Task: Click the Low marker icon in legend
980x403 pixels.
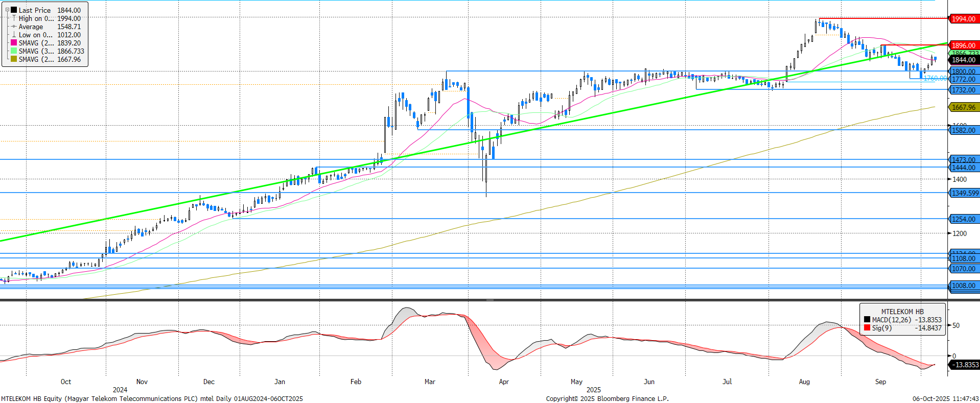Action: [x=14, y=35]
